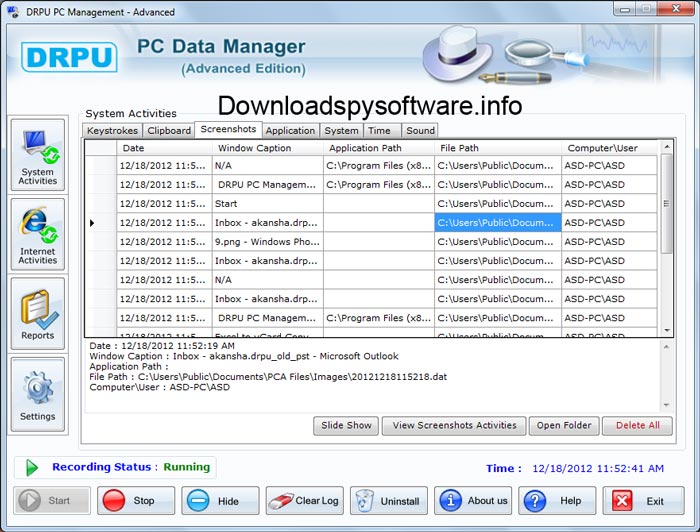
Task: Click details pane scroll up arrow
Action: [666, 346]
